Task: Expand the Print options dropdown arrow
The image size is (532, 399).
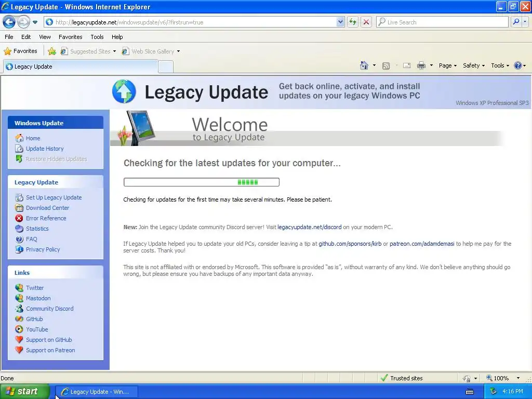Action: click(431, 65)
